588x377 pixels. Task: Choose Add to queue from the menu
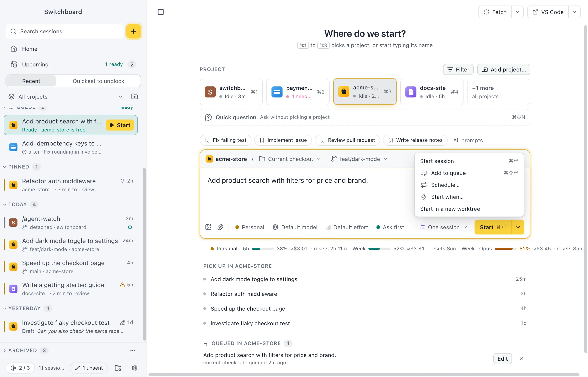pyautogui.click(x=469, y=173)
